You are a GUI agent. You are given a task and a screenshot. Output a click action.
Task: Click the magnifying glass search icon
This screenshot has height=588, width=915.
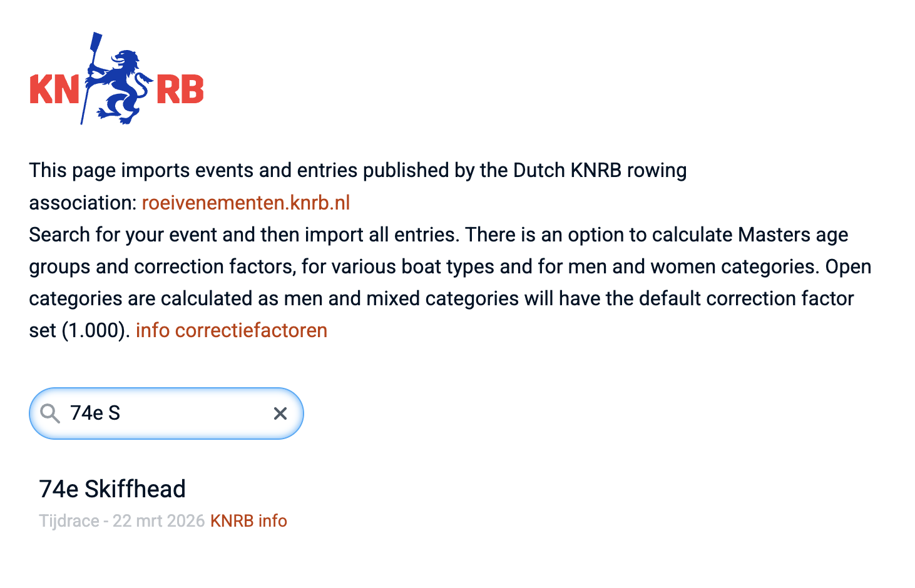pyautogui.click(x=50, y=413)
